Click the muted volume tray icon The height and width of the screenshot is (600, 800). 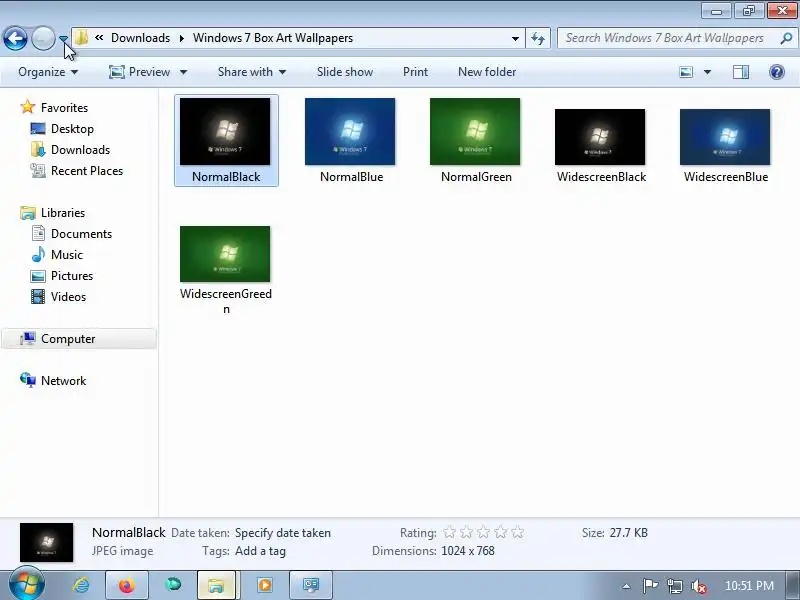[699, 586]
